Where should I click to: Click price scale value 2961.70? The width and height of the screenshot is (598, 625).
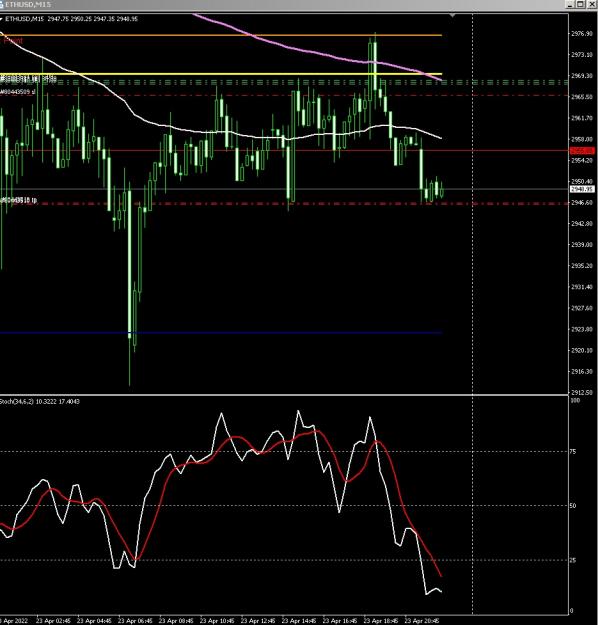(582, 118)
